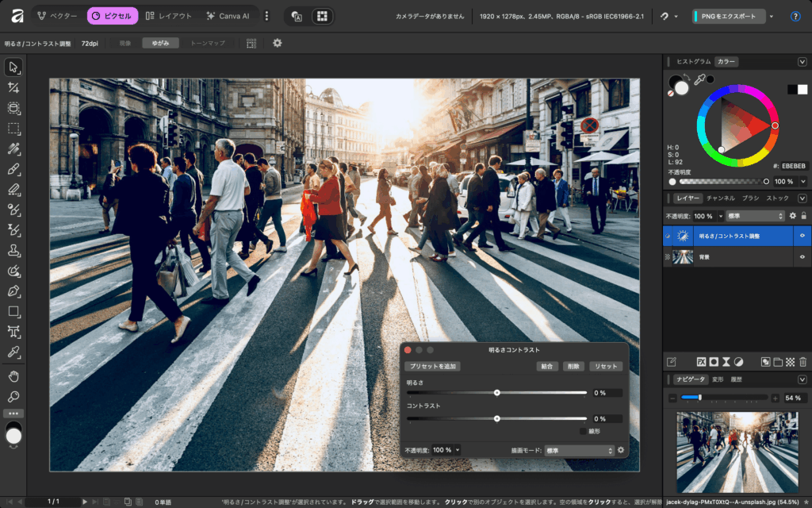Pick the Pen tool
This screenshot has width=812, height=508.
(13, 291)
